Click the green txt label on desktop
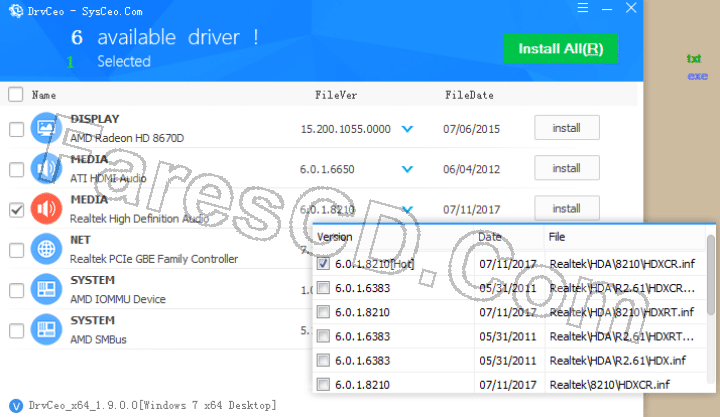Image resolution: width=720 pixels, height=417 pixels. tap(694, 58)
